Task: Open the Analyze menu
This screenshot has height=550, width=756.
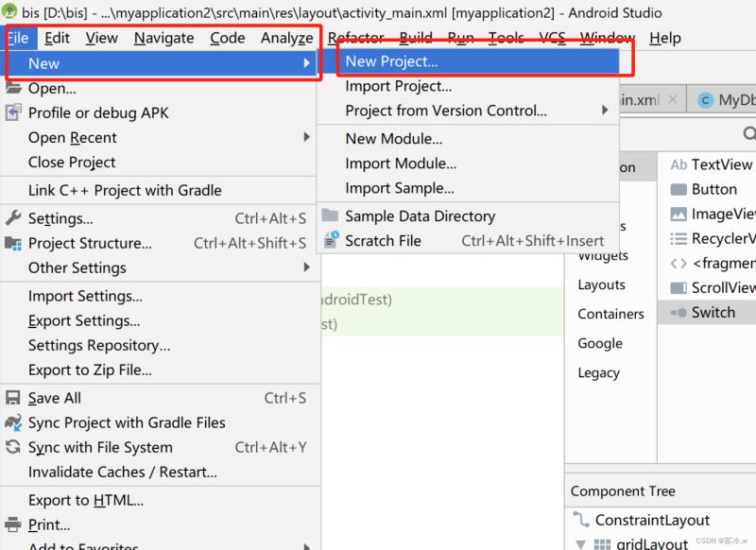Action: point(287,38)
